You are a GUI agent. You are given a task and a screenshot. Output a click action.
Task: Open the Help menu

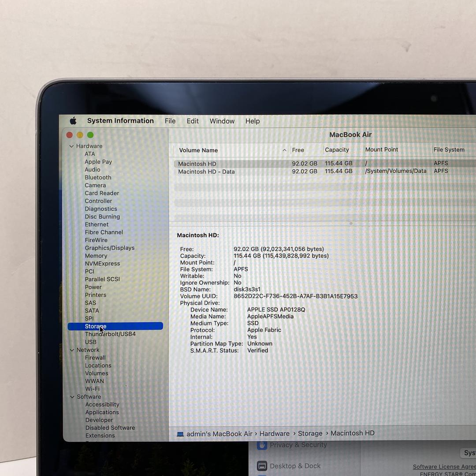click(253, 121)
